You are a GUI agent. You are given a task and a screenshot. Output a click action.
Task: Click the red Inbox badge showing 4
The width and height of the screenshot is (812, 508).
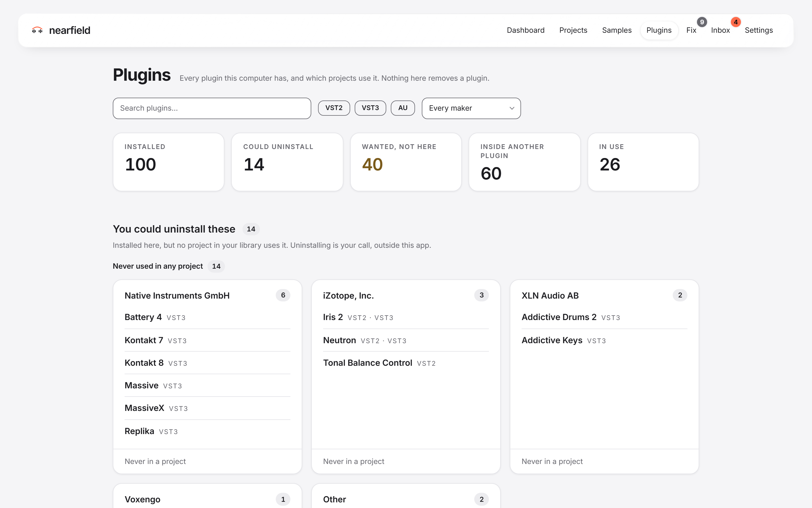[x=736, y=22]
